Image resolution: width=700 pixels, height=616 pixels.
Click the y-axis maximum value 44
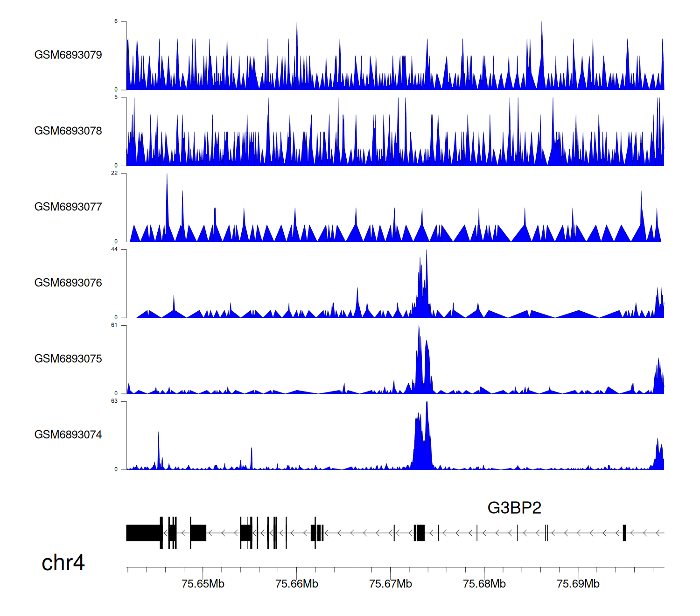click(x=114, y=250)
